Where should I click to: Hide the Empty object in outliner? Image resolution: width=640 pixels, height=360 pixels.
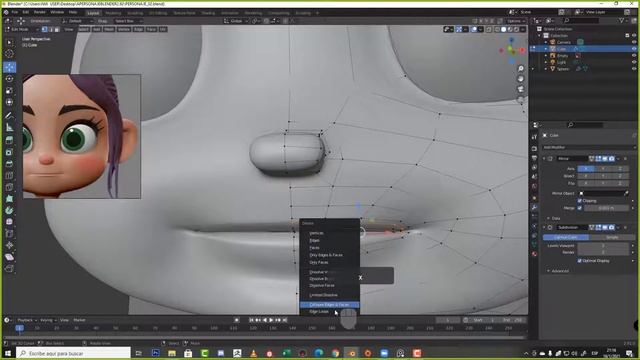634,56
